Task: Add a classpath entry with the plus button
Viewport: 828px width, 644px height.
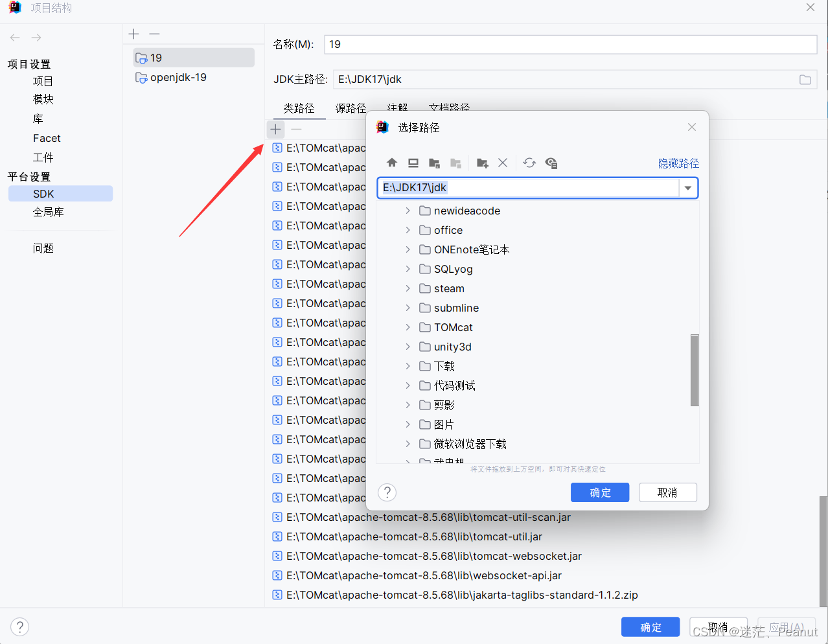Action: [x=276, y=129]
